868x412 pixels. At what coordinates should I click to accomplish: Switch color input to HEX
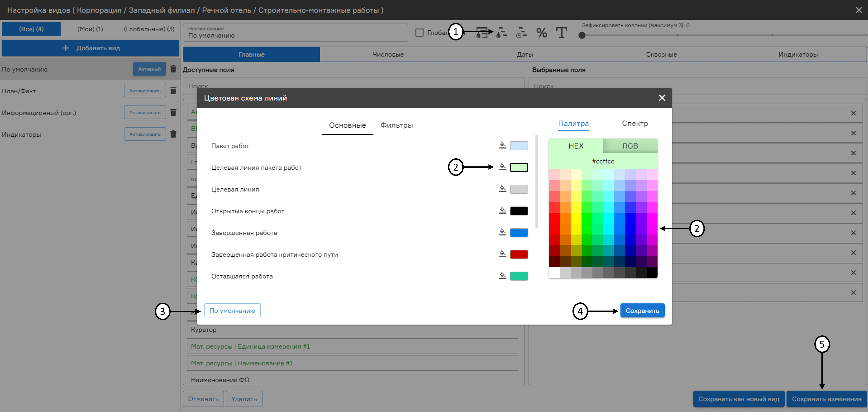click(x=576, y=146)
